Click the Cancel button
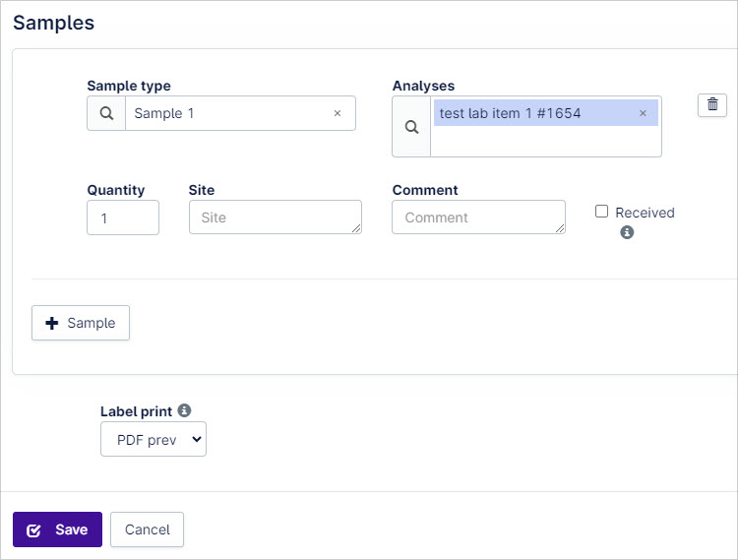 point(147,529)
